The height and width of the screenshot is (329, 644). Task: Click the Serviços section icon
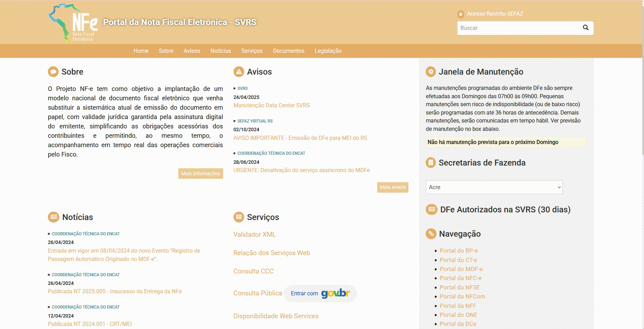239,217
